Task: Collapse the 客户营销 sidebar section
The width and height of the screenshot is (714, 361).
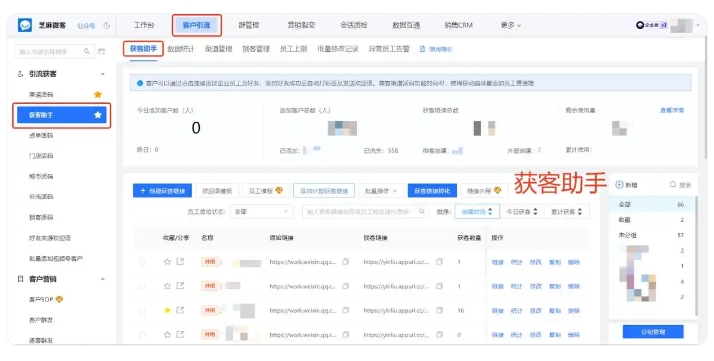Action: [102, 279]
